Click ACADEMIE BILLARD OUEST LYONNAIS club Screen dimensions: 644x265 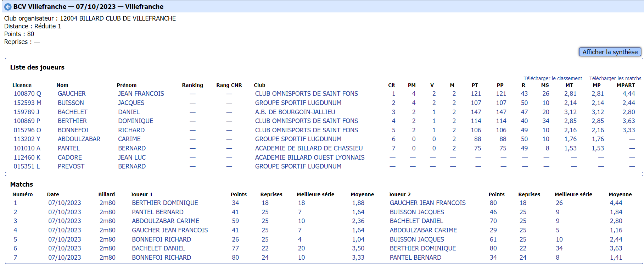point(310,158)
